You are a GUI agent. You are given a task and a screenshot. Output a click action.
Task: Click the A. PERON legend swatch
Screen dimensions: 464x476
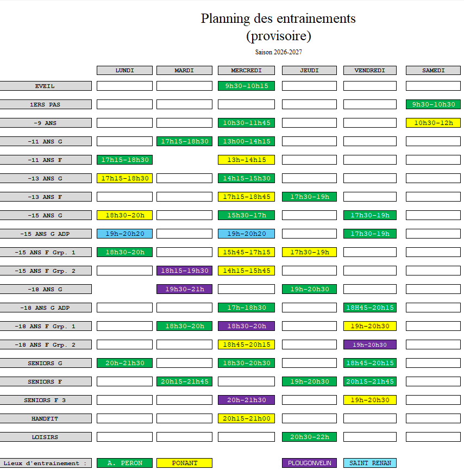click(124, 463)
